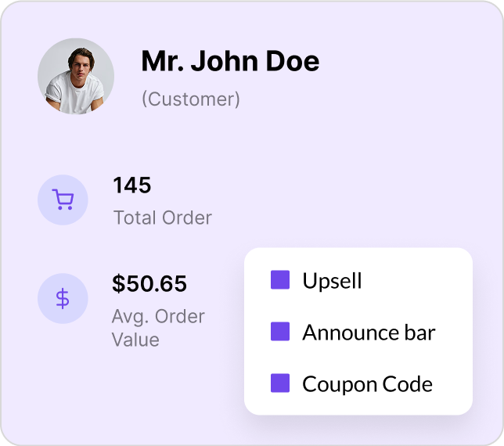This screenshot has height=446, width=504.
Task: Click John Doe's profile photo
Action: [x=76, y=77]
